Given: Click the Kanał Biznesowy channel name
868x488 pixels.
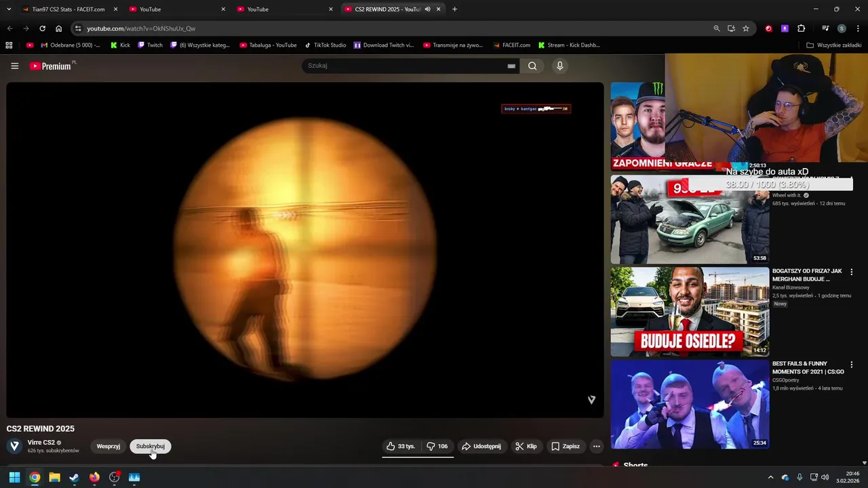Looking at the screenshot, I should [791, 287].
